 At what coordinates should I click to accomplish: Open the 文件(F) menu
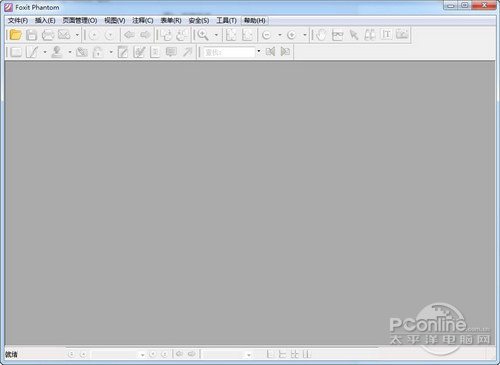pos(18,21)
